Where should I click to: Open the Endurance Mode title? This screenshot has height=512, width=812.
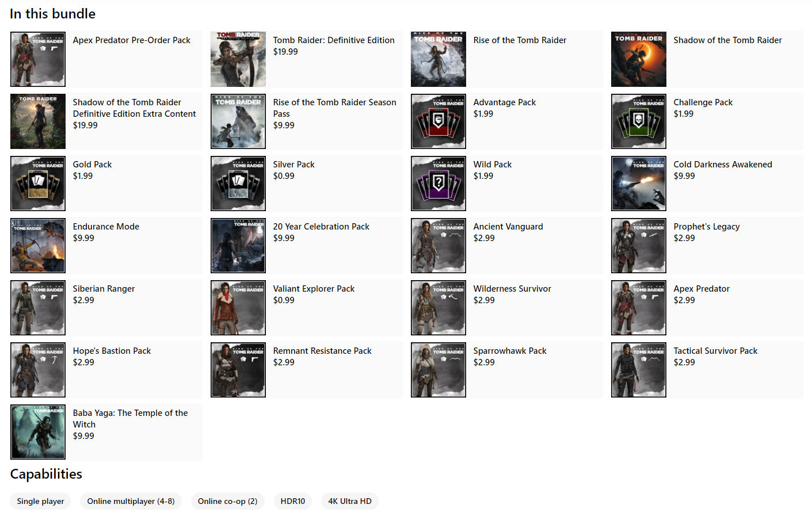[x=106, y=227]
